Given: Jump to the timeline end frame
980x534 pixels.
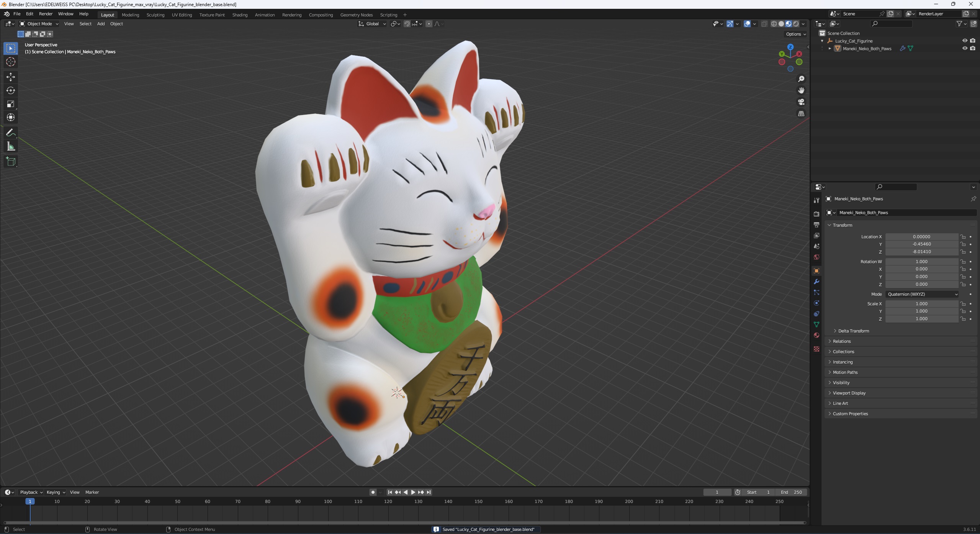Looking at the screenshot, I should click(429, 492).
